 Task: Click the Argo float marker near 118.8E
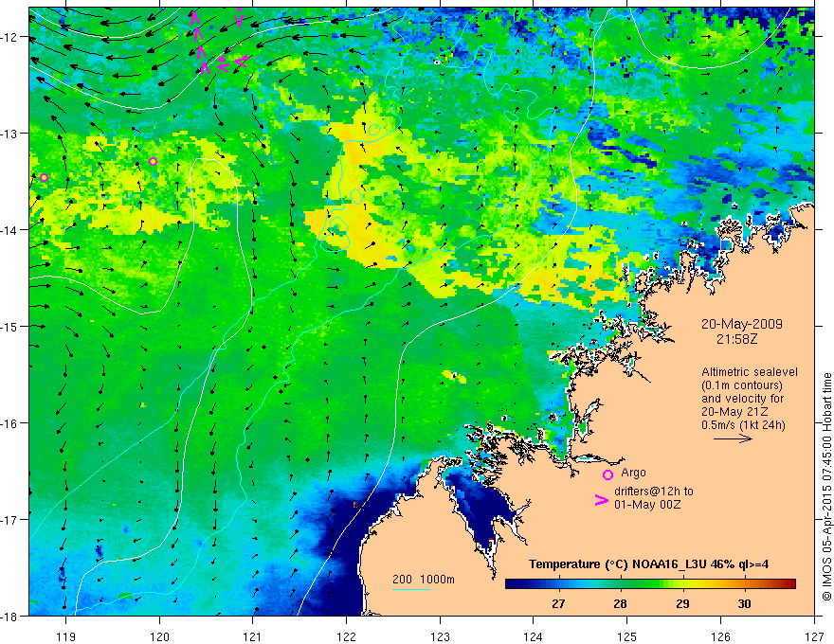click(x=45, y=177)
